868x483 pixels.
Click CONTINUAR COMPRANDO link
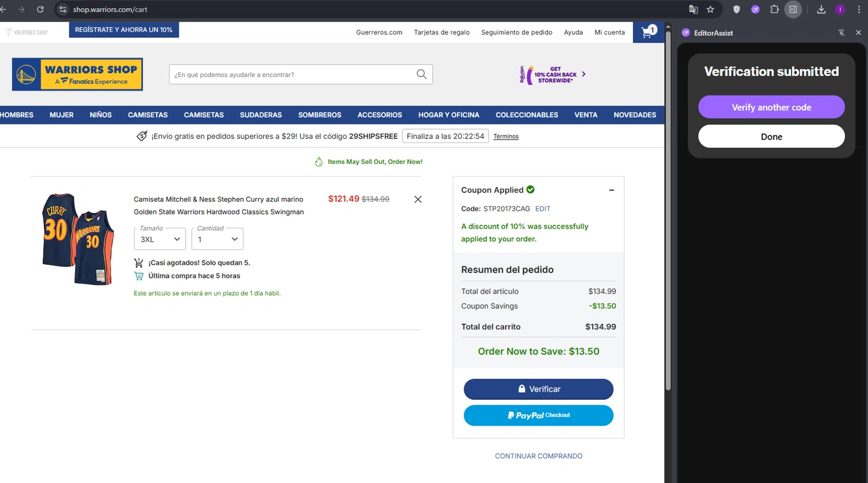[538, 456]
